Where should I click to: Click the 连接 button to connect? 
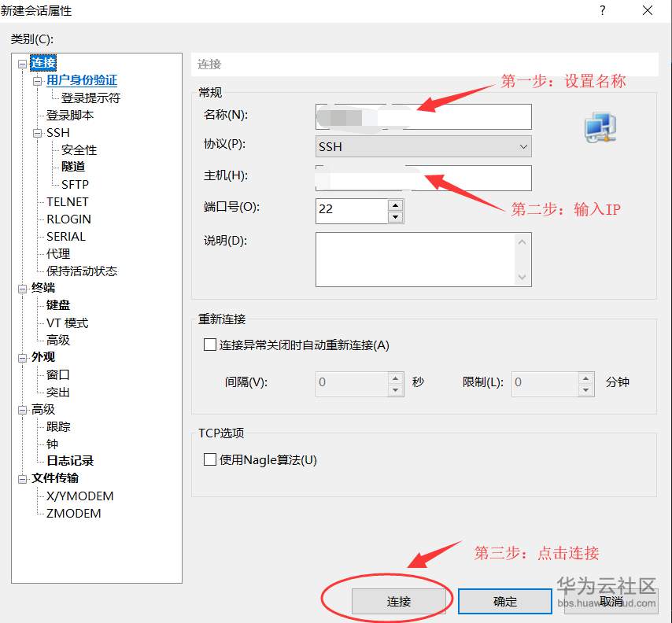pos(399,601)
